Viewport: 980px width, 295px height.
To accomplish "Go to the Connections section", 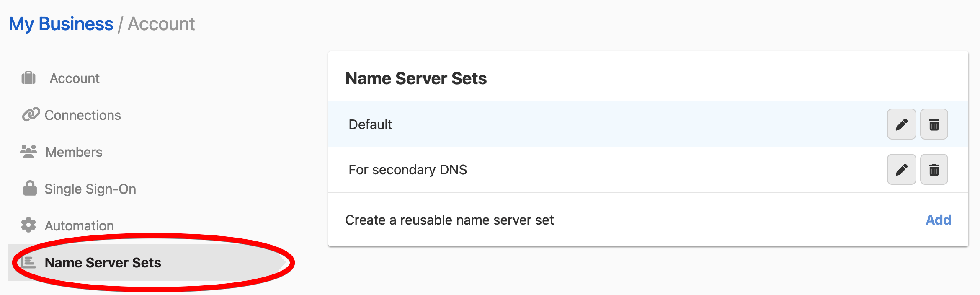I will pos(83,115).
